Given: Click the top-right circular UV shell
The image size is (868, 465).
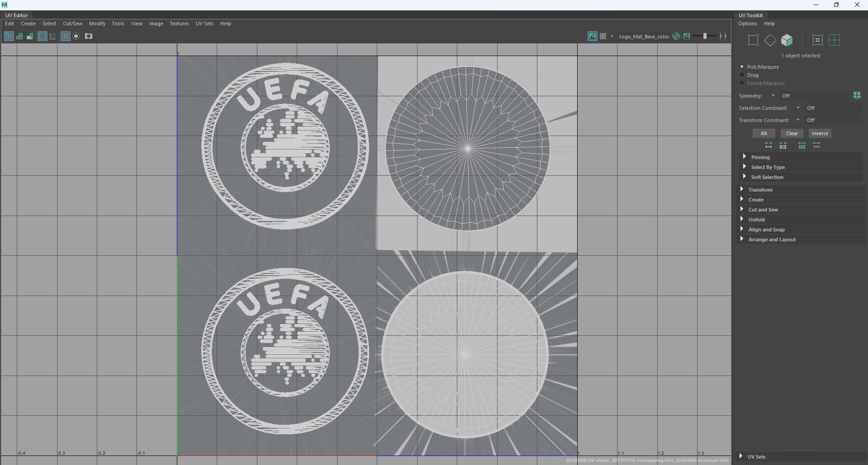Looking at the screenshot, I should tap(468, 148).
